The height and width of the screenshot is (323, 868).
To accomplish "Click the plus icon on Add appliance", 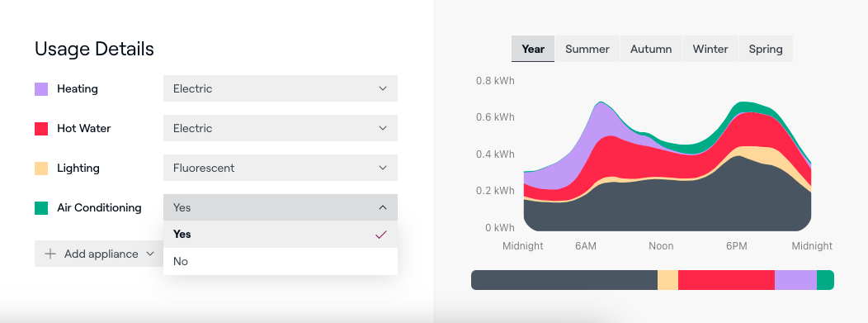I will [50, 254].
